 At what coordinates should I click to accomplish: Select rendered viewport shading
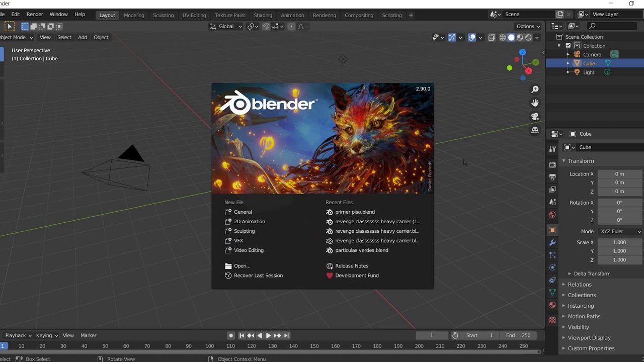(x=528, y=37)
